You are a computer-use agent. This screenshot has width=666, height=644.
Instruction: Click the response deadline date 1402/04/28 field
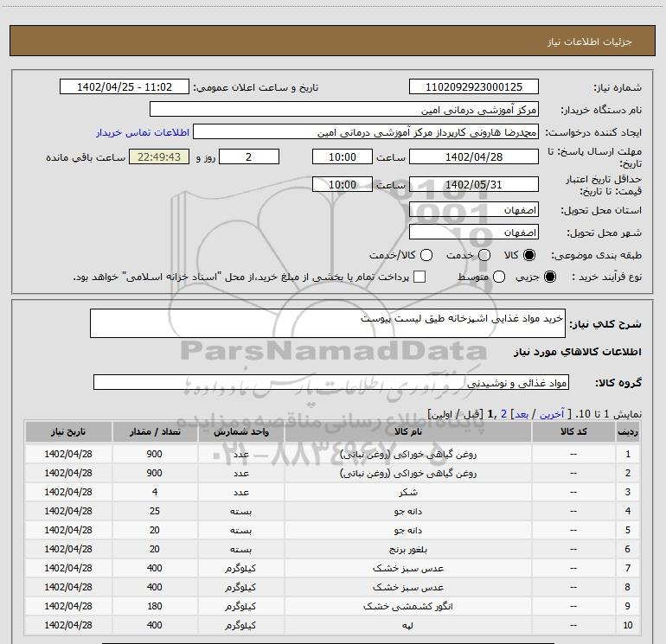coord(474,156)
